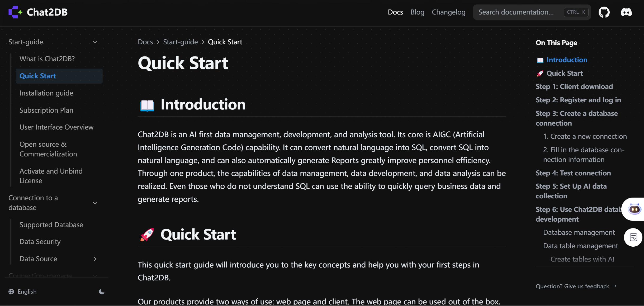
Task: Click Question? Give us feedback link
Action: coord(576,286)
